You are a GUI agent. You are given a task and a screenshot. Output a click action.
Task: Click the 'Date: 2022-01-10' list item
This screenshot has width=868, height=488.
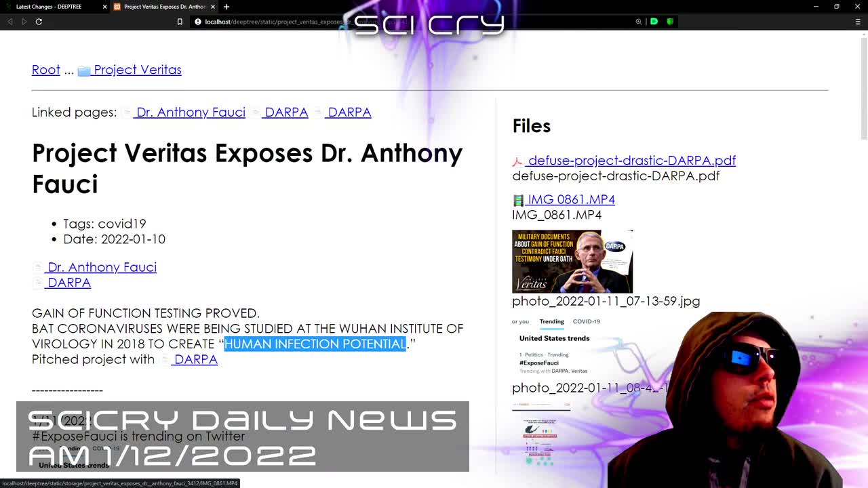(x=114, y=239)
